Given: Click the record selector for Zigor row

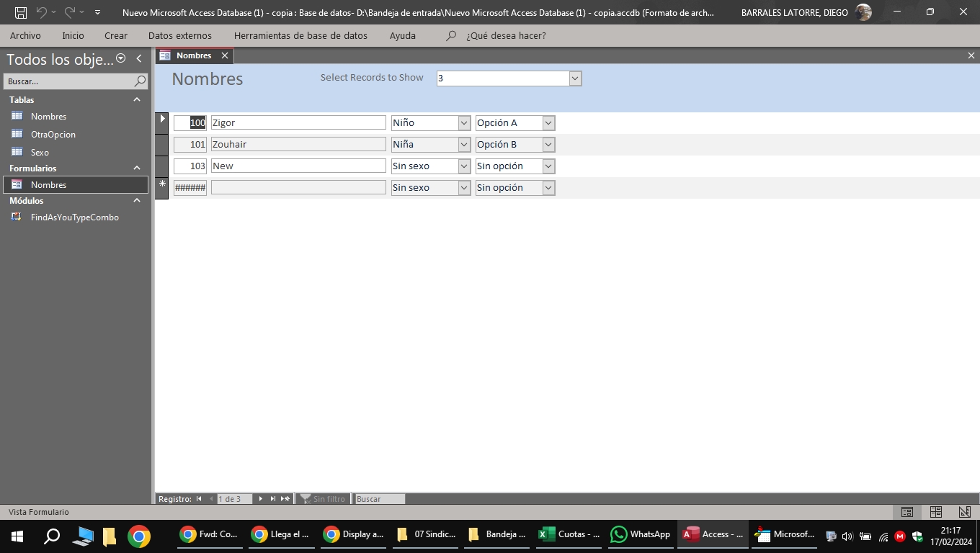Looking at the screenshot, I should 162,122.
